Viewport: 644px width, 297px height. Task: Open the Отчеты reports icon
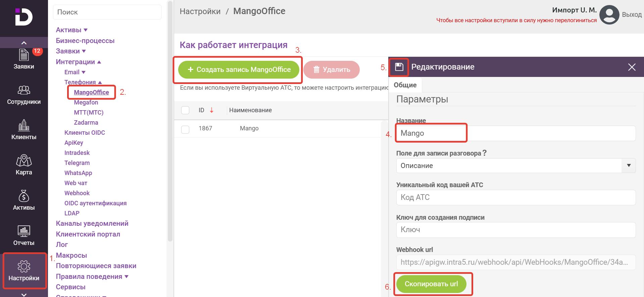click(24, 232)
